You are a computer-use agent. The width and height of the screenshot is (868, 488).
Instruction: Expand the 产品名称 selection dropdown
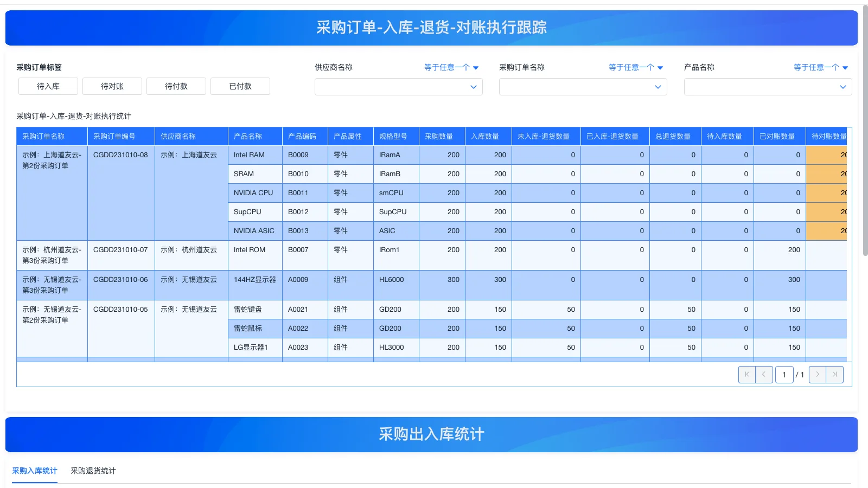[x=767, y=87]
